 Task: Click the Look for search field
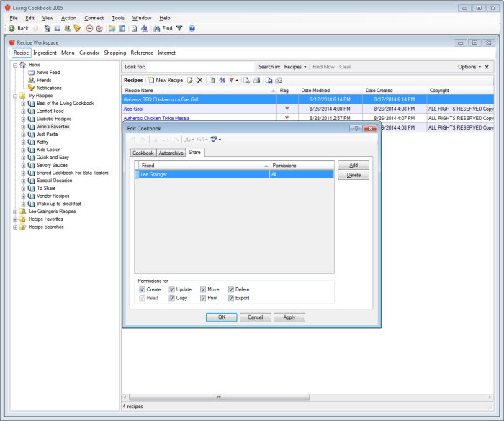201,67
